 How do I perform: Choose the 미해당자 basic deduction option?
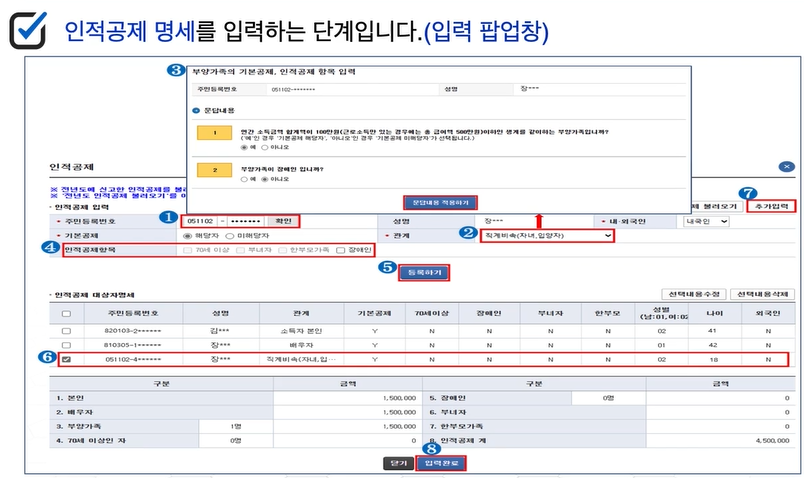[230, 236]
